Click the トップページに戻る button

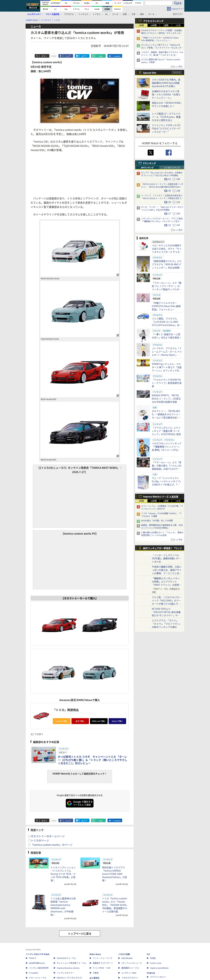pos(80,933)
